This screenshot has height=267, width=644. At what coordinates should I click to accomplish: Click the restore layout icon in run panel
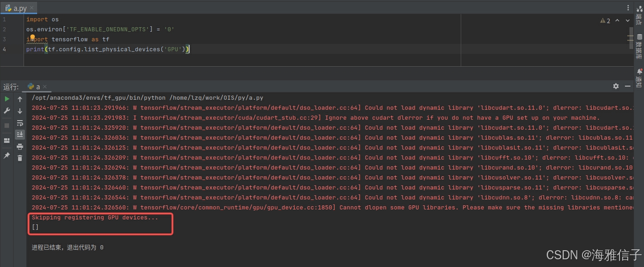pos(7,141)
